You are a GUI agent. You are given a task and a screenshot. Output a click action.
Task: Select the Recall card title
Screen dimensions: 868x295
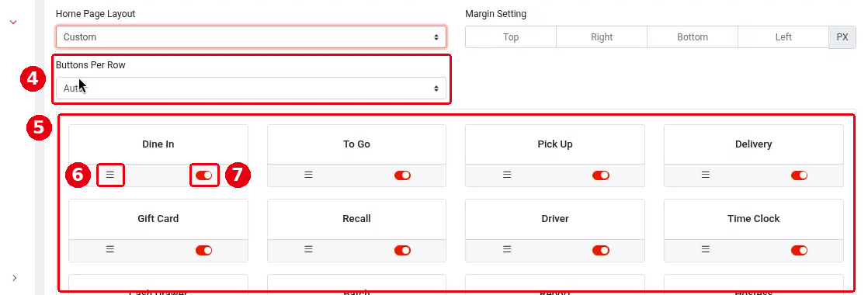(x=356, y=219)
